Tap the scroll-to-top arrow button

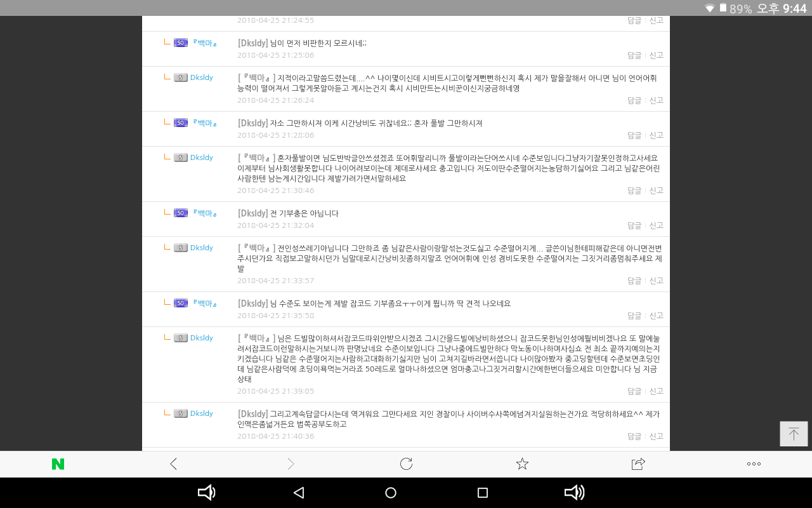point(794,434)
